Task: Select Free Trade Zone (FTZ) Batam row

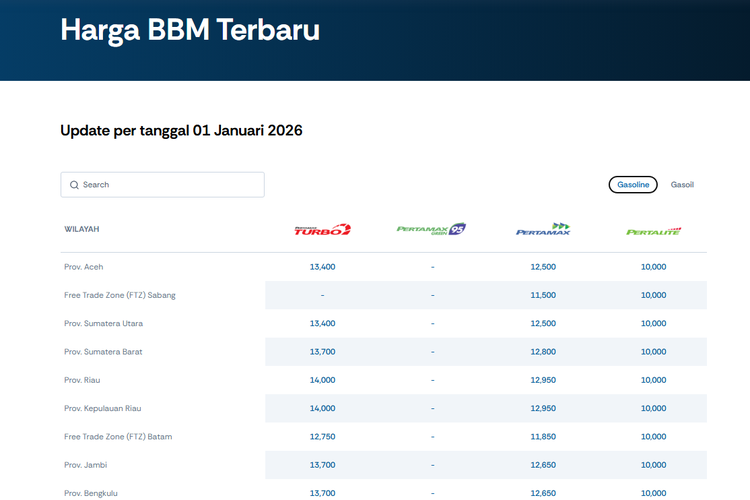Action: (x=118, y=436)
